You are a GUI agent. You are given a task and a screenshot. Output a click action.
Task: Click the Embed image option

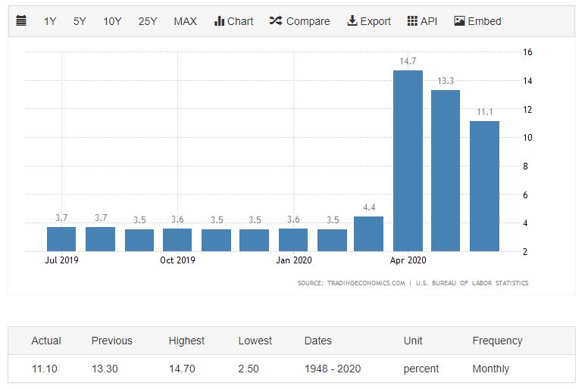[x=477, y=21]
